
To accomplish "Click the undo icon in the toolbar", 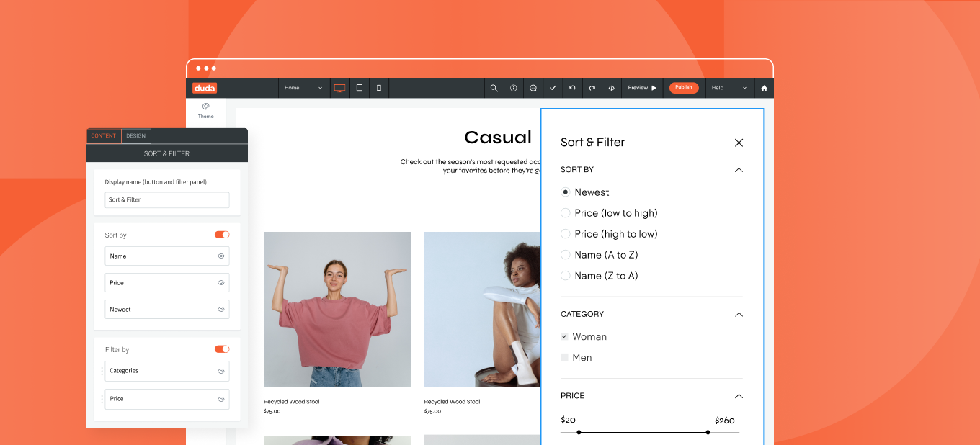I will coord(572,87).
